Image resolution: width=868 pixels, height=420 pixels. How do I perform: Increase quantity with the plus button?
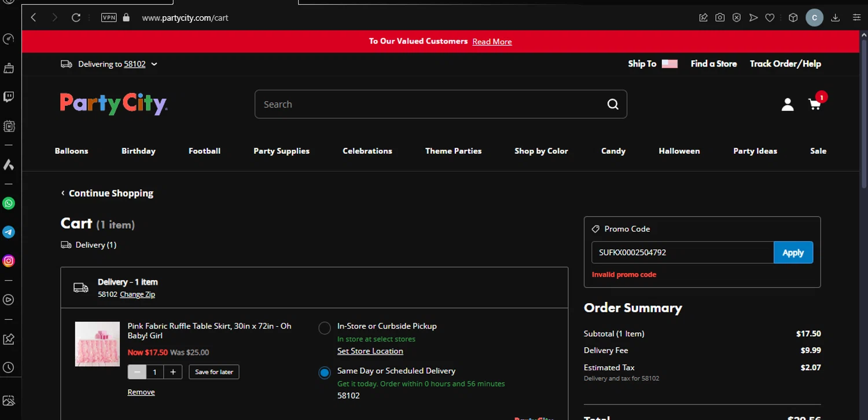[x=173, y=372]
